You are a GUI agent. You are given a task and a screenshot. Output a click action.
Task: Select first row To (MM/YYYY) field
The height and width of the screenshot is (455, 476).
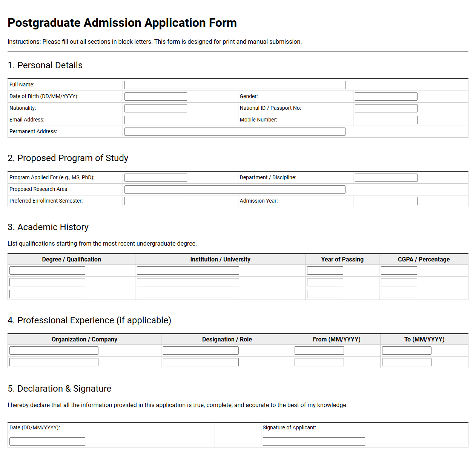pyautogui.click(x=407, y=350)
